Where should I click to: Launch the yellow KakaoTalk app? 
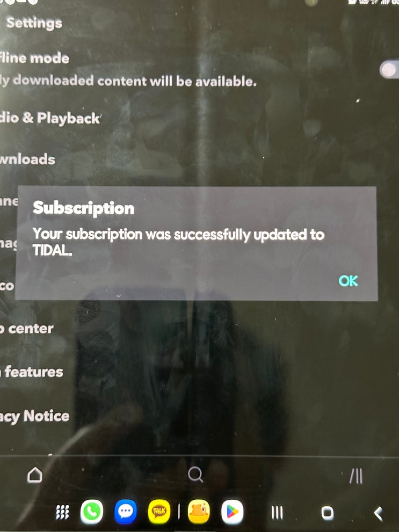[159, 512]
